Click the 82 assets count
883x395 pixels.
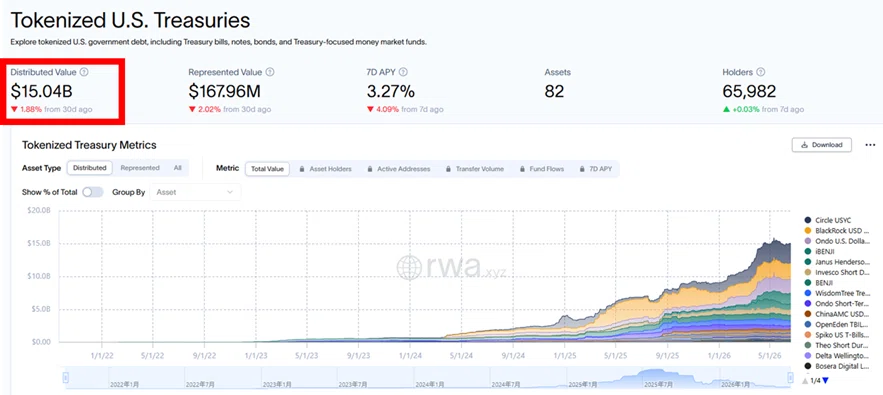[554, 91]
